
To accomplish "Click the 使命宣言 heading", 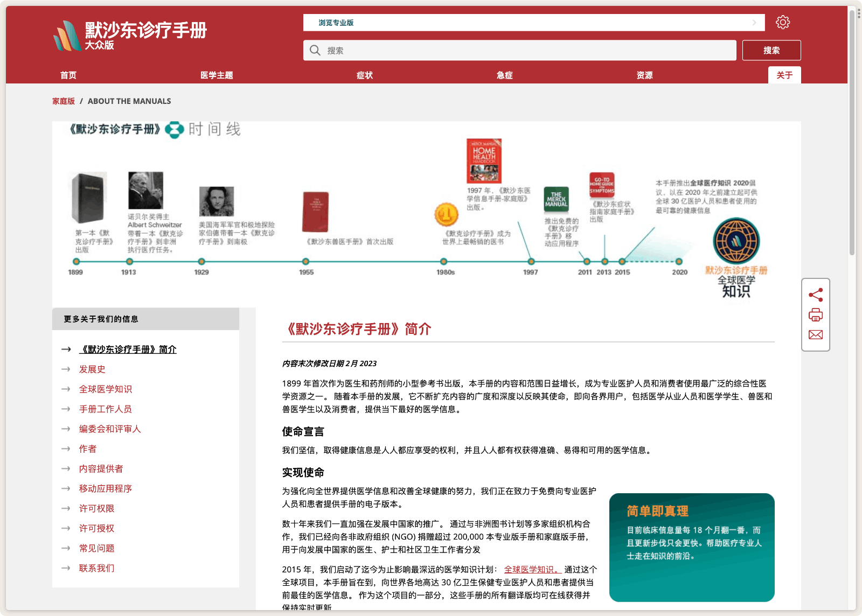I will 303,432.
